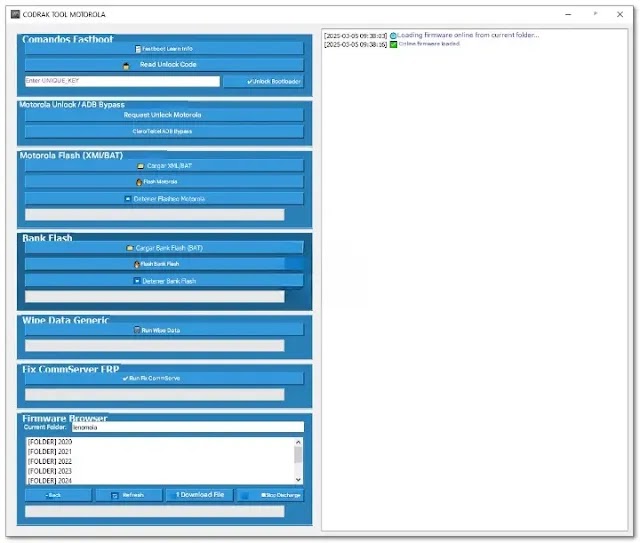
Task: Click 'Loading firmware online' log entry
Action: pyautogui.click(x=468, y=35)
